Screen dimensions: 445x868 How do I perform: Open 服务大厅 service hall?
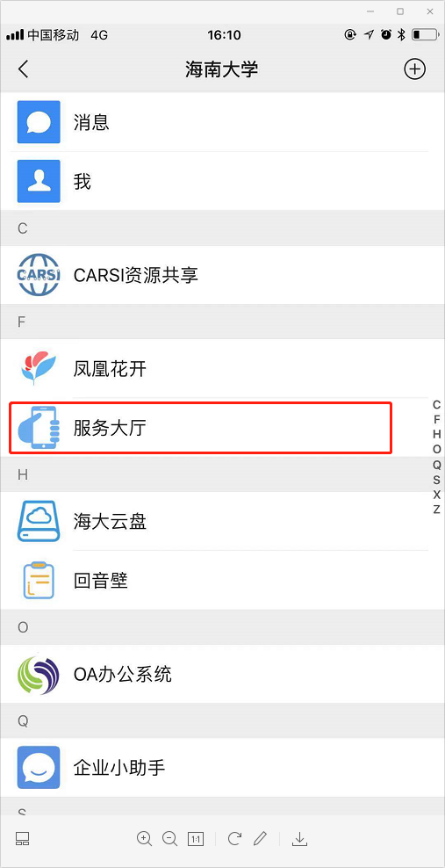(x=200, y=427)
